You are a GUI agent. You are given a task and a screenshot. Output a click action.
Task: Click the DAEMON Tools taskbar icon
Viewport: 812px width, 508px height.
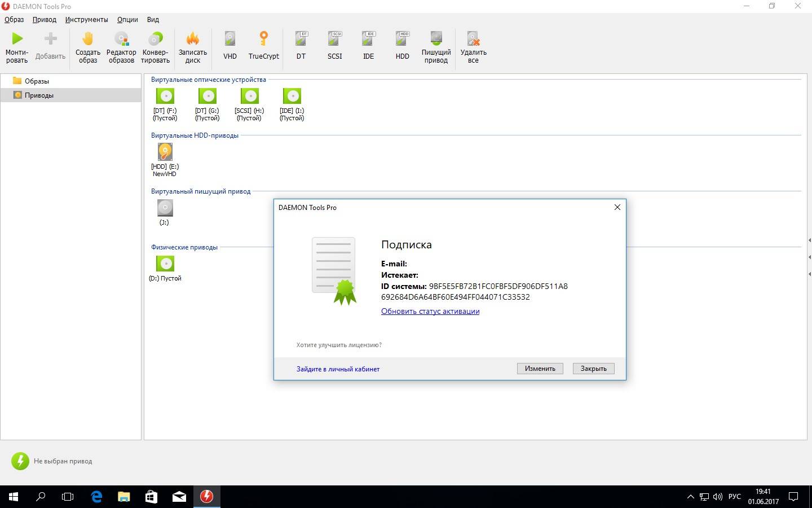click(x=207, y=497)
